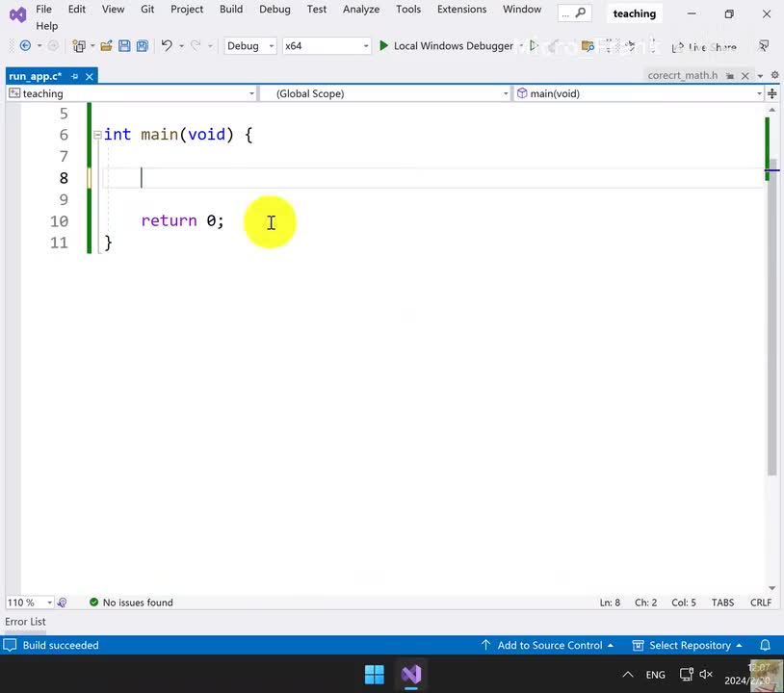Open the View menu
The image size is (784, 693).
(x=113, y=9)
